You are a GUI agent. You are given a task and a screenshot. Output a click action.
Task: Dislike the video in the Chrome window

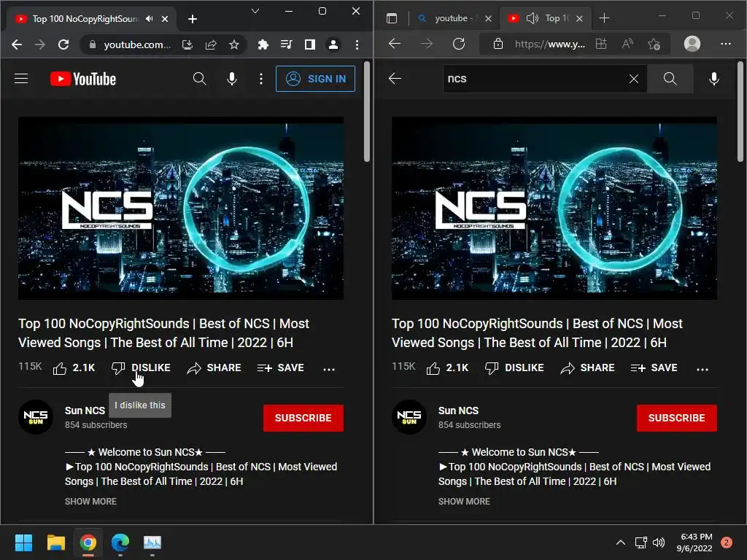tap(141, 368)
